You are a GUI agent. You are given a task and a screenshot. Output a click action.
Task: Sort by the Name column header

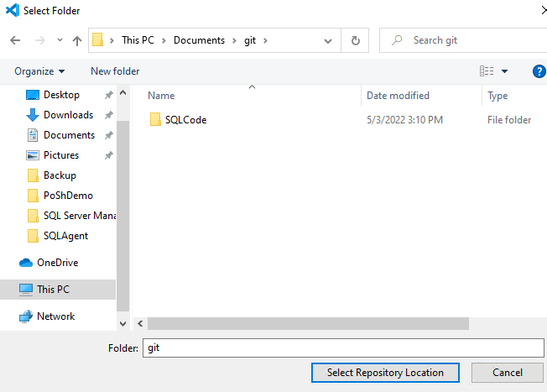[161, 96]
